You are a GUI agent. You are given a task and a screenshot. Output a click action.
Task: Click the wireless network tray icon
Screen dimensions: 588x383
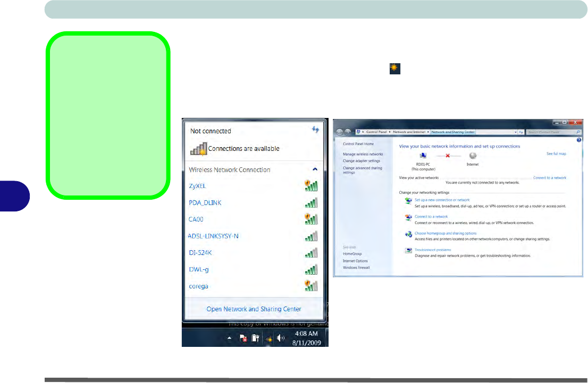(268, 339)
